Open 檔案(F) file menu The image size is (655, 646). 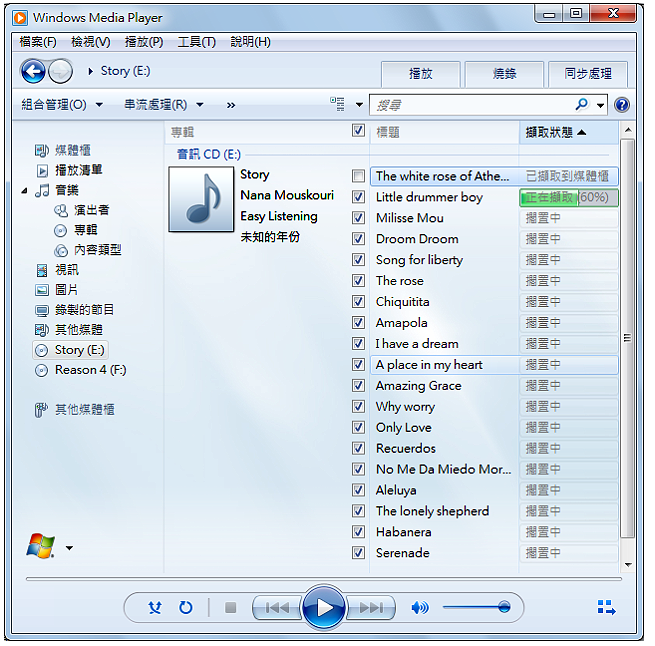[38, 42]
